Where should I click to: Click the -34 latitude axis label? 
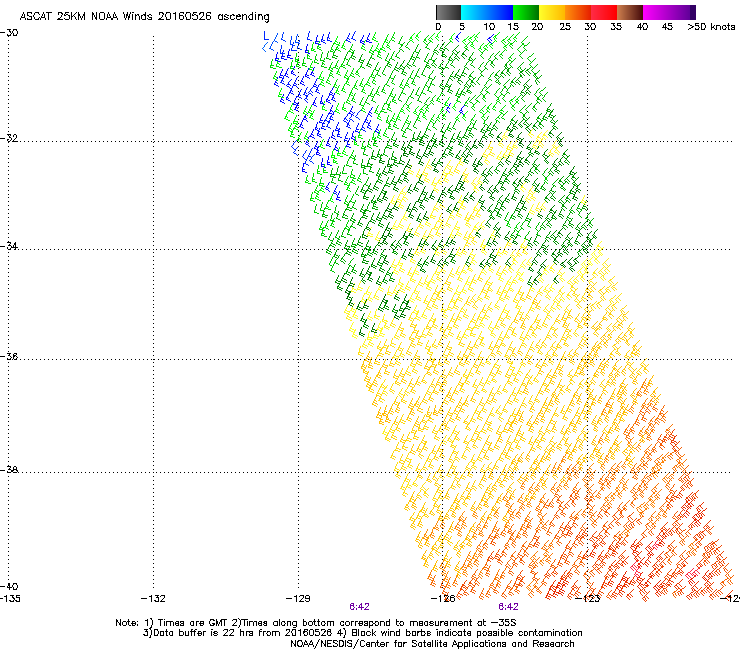[x=9, y=246]
